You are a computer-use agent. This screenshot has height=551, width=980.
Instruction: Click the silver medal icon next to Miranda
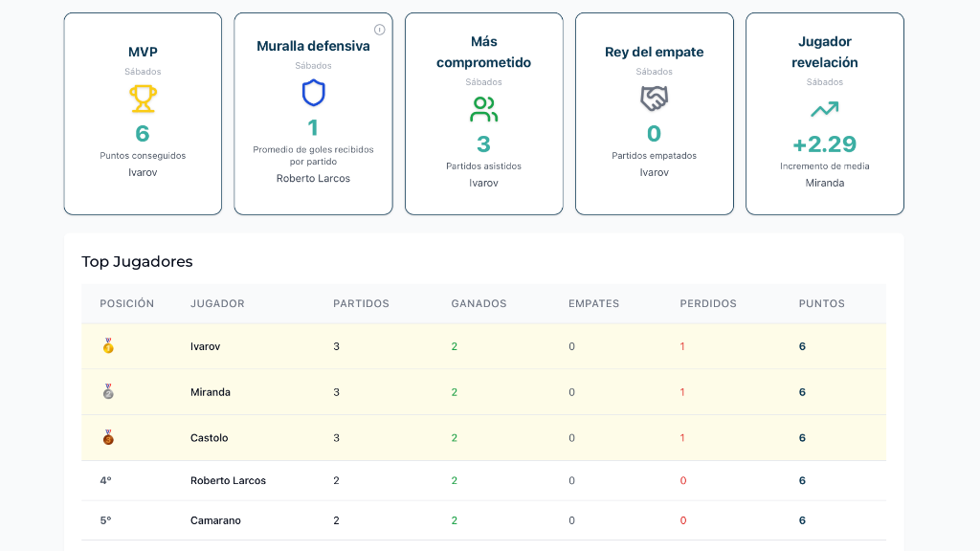coord(108,391)
